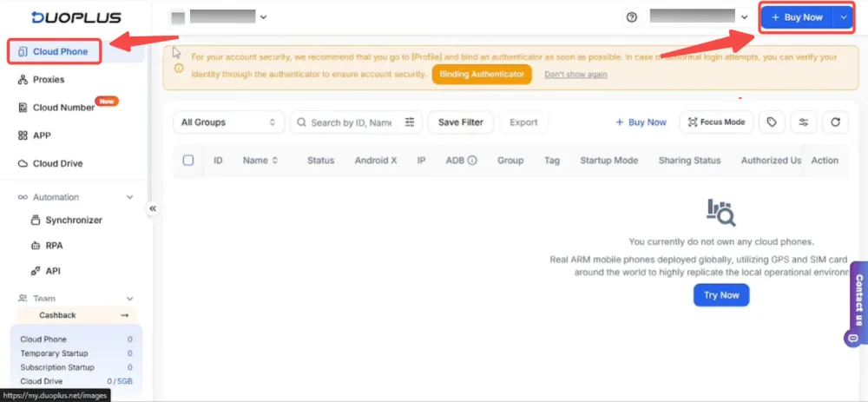This screenshot has height=402, width=868.
Task: Click the Startup Mode column header
Action: coord(609,161)
